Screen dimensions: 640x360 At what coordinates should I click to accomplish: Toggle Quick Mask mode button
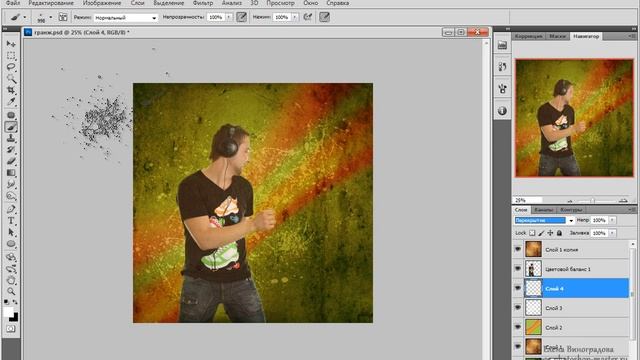click(11, 329)
